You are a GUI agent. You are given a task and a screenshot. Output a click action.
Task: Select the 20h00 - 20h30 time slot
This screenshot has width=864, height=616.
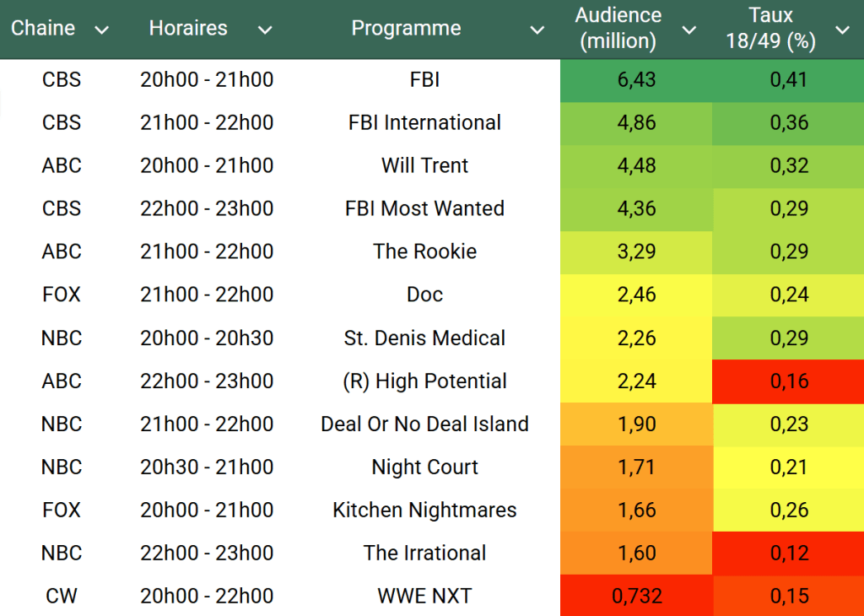click(x=207, y=338)
